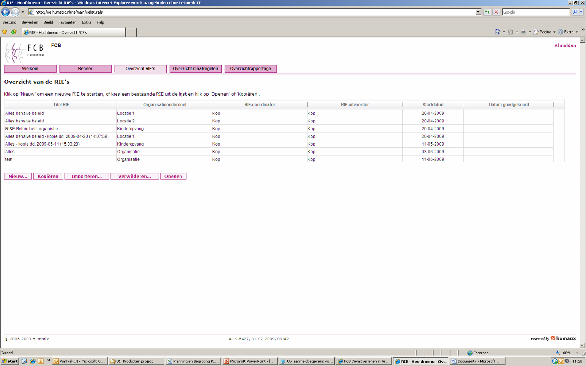586x366 pixels.
Task: Sort by the RIE-coördinator column header
Action: [260, 105]
